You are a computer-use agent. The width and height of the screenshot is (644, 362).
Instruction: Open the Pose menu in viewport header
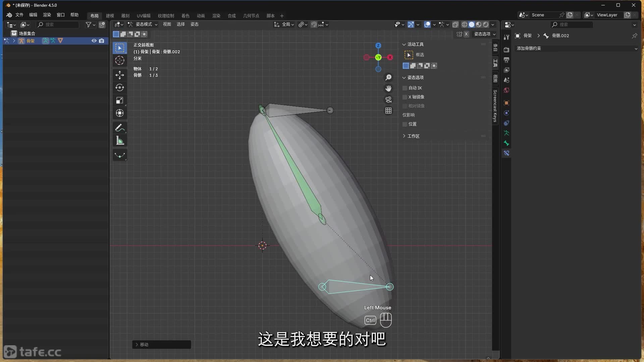click(195, 24)
